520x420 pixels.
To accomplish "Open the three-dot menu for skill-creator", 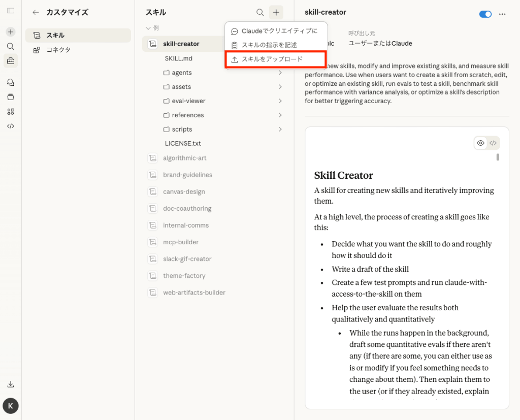I will pos(502,14).
